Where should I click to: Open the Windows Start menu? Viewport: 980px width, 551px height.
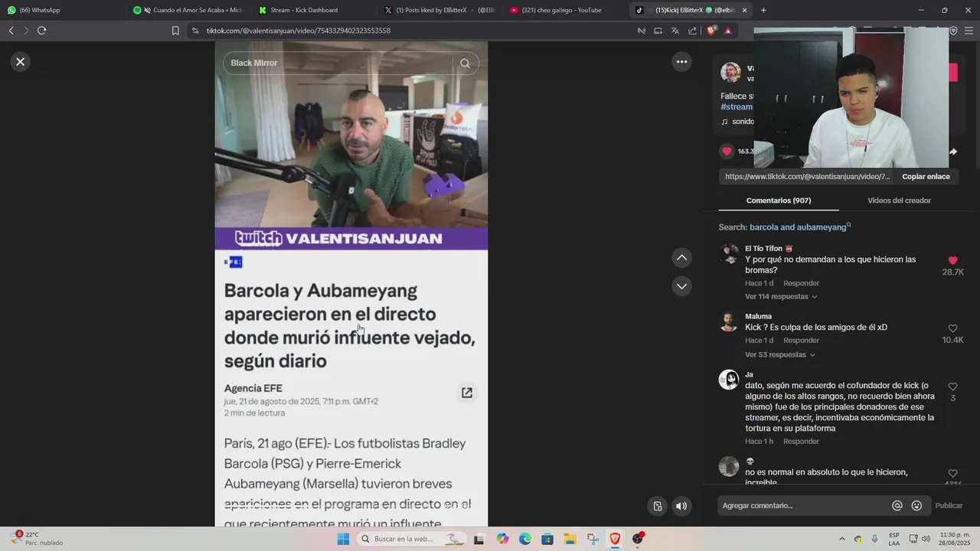tap(343, 539)
